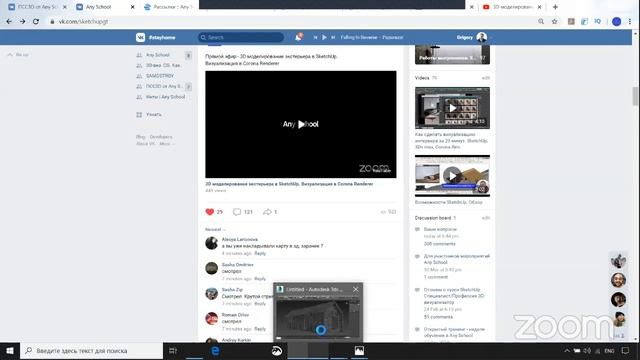Open the browser zoom magnifier icon
Screen dimensions: 640x360
(x=541, y=21)
